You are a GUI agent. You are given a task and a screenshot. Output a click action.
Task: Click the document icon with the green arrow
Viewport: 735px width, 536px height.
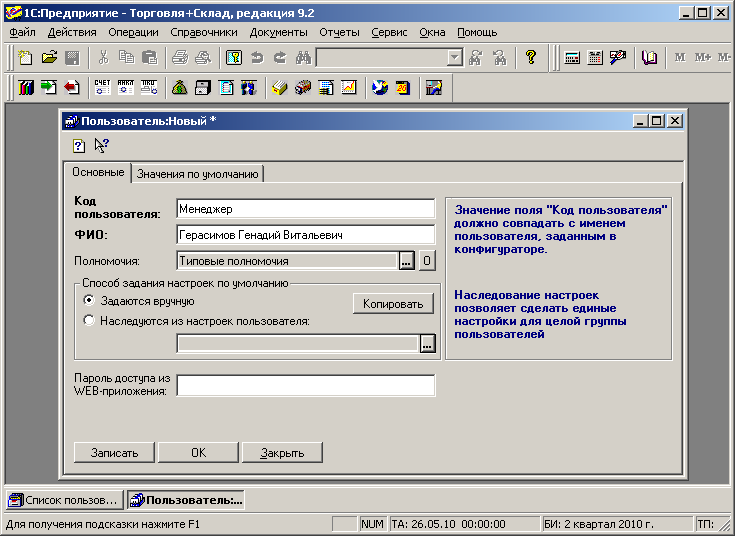(49, 87)
